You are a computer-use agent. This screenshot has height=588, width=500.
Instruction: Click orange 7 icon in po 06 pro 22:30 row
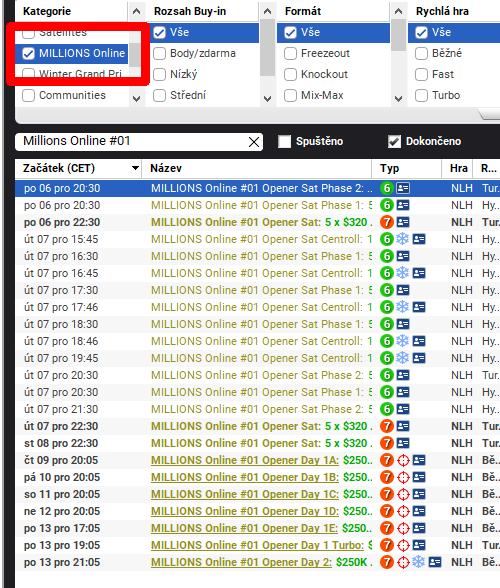(x=387, y=222)
